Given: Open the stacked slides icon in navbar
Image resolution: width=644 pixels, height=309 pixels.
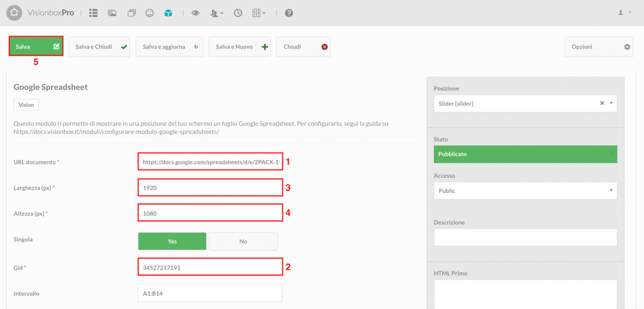Looking at the screenshot, I should click(x=131, y=13).
